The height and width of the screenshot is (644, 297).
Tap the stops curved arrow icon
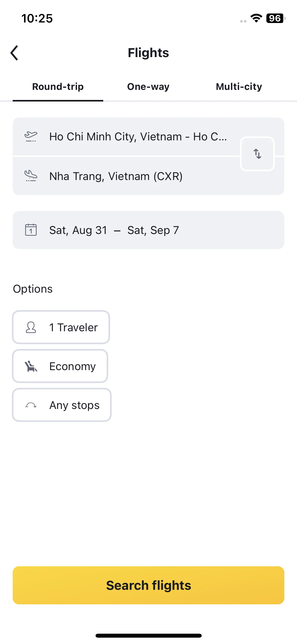(x=31, y=405)
